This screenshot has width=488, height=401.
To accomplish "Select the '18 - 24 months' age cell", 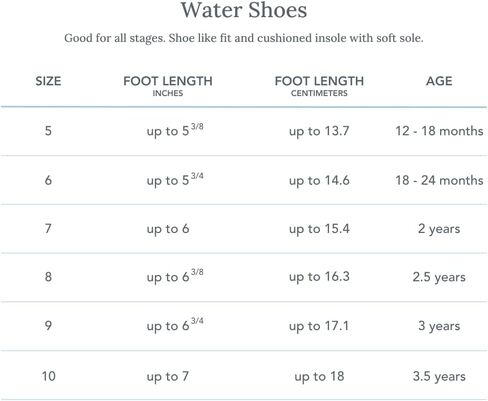I will [439, 180].
